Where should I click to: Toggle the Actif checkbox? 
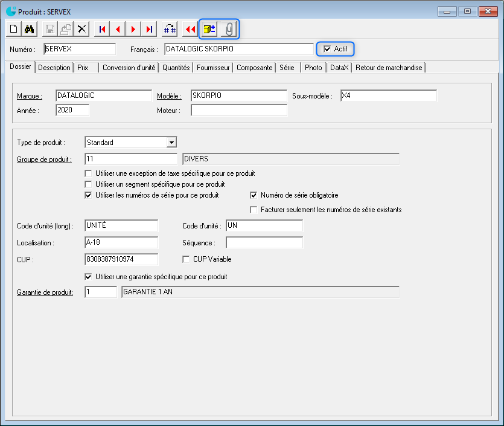point(327,49)
